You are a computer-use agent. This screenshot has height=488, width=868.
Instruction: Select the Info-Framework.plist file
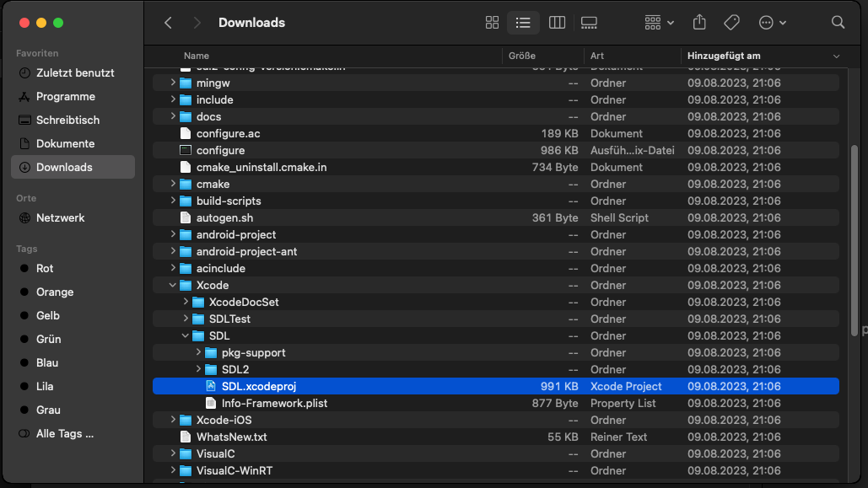click(274, 403)
